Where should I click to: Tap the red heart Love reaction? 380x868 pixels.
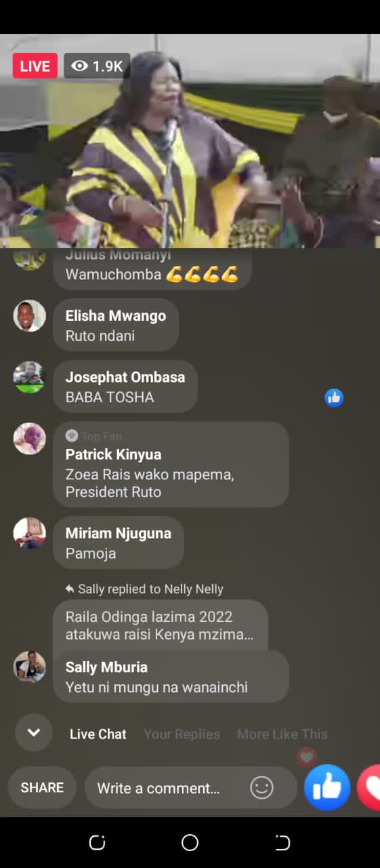[x=368, y=787]
